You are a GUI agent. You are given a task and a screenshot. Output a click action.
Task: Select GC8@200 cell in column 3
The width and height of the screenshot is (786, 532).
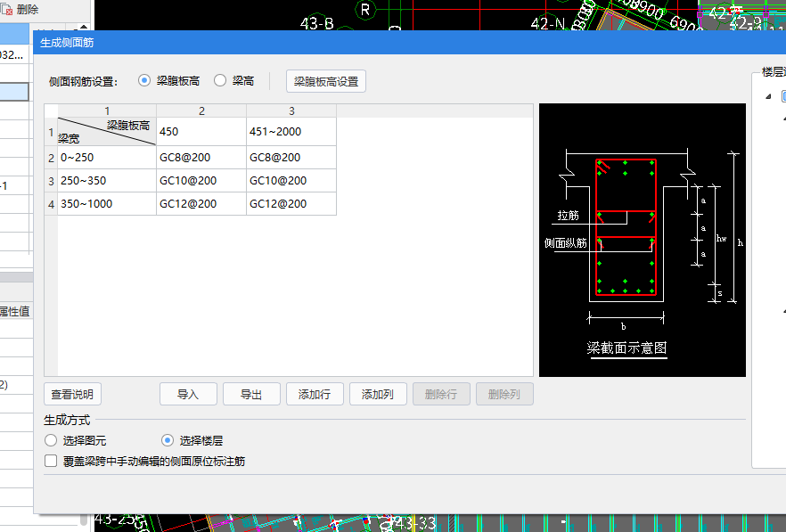(291, 158)
